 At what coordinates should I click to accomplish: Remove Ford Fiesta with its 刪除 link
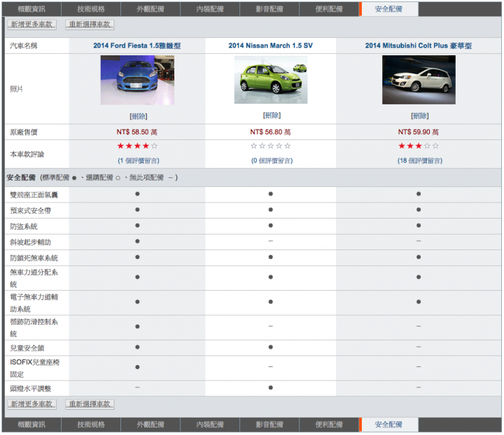[x=139, y=116]
